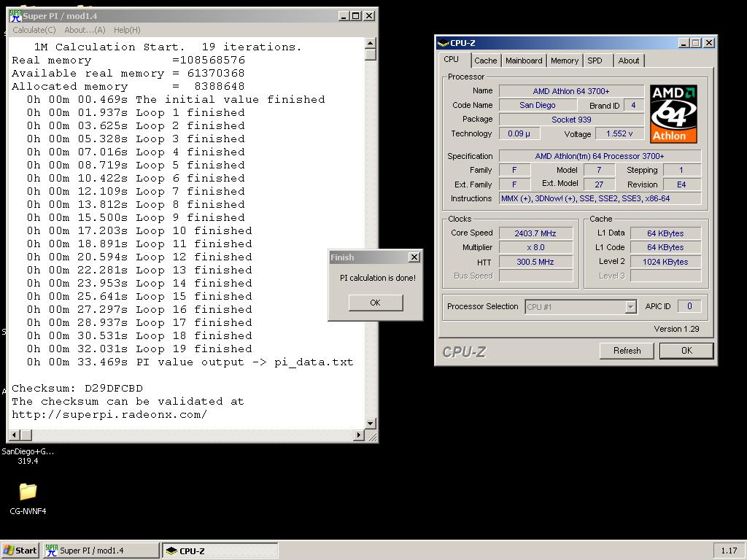
Task: Click the Voltage value 1.552 v
Action: pos(619,134)
